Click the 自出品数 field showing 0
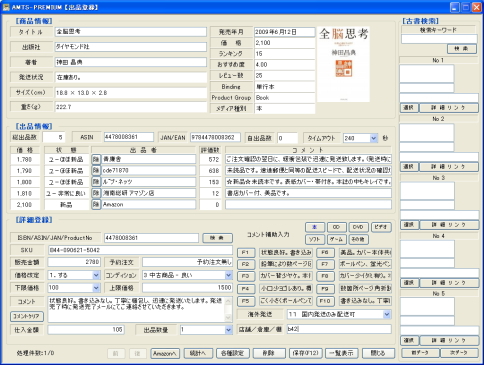This screenshot has height=365, width=484. click(x=287, y=138)
